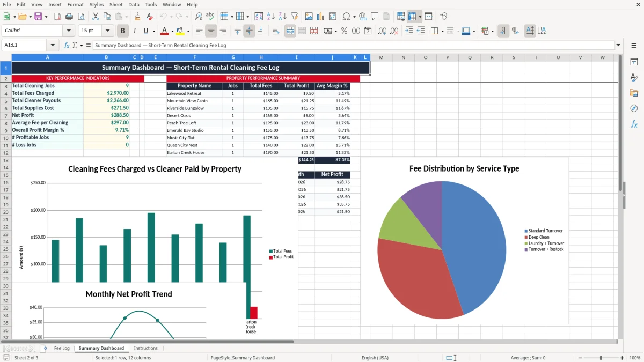Image resolution: width=644 pixels, height=362 pixels.
Task: Insert a hyperlink icon
Action: pyautogui.click(x=363, y=17)
